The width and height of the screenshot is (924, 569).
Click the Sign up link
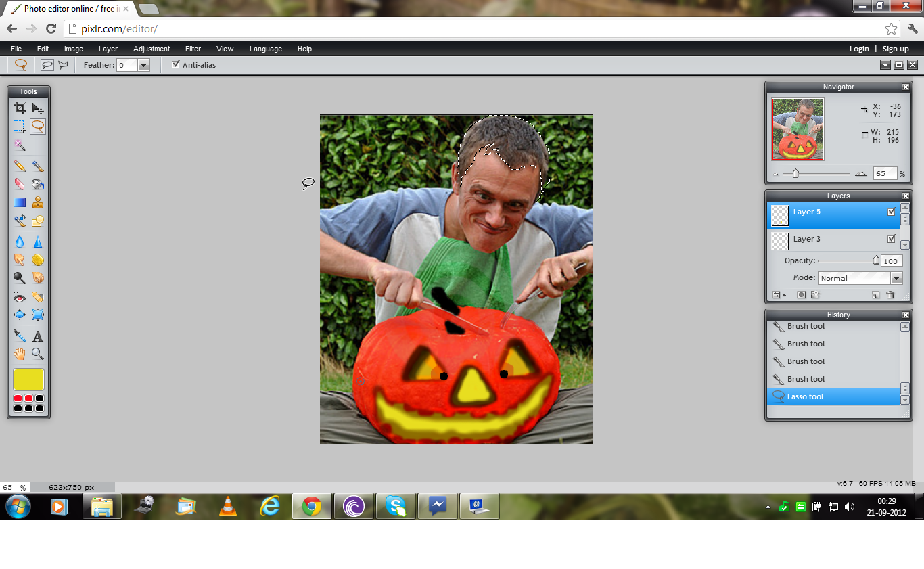(896, 49)
